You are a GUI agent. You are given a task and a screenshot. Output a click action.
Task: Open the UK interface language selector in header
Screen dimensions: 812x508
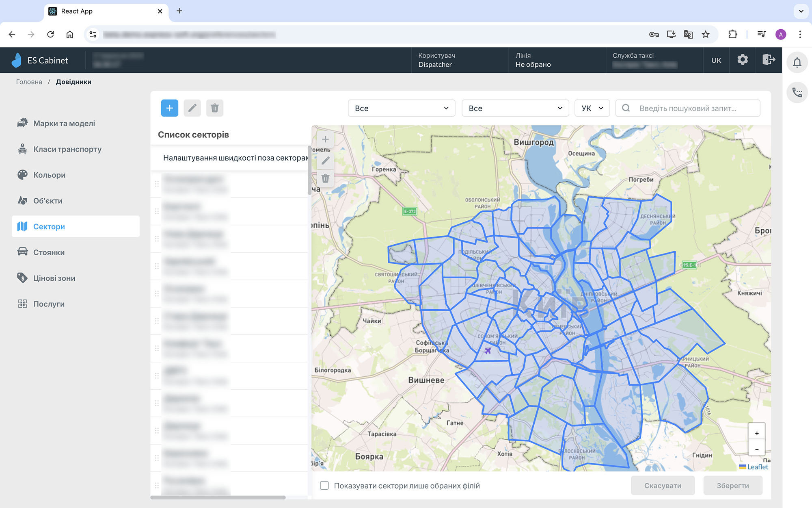click(x=716, y=60)
